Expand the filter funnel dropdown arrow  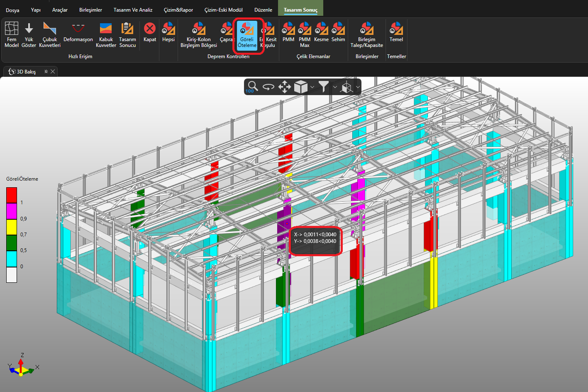point(335,87)
